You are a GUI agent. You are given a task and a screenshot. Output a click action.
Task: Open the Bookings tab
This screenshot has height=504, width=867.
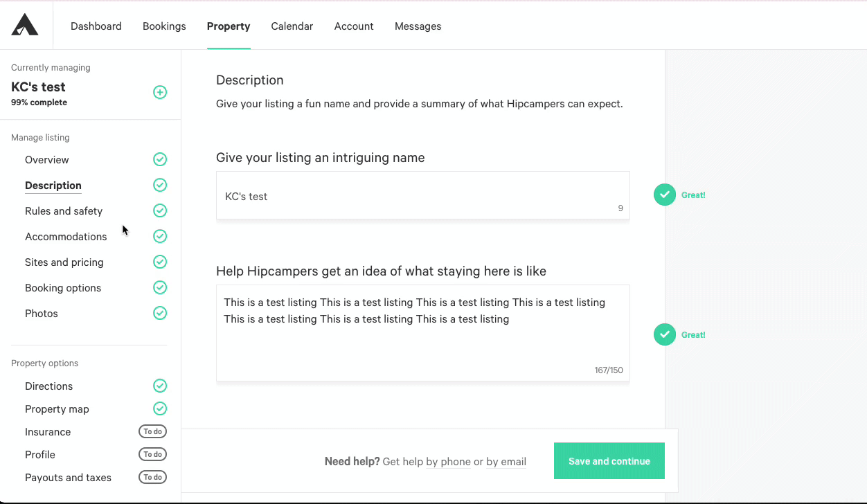(x=164, y=26)
